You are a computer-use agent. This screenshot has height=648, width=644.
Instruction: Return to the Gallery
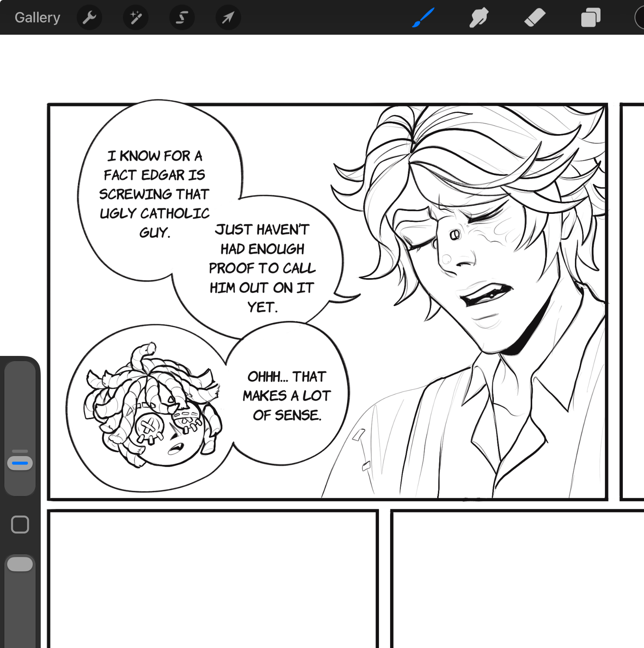coord(37,18)
